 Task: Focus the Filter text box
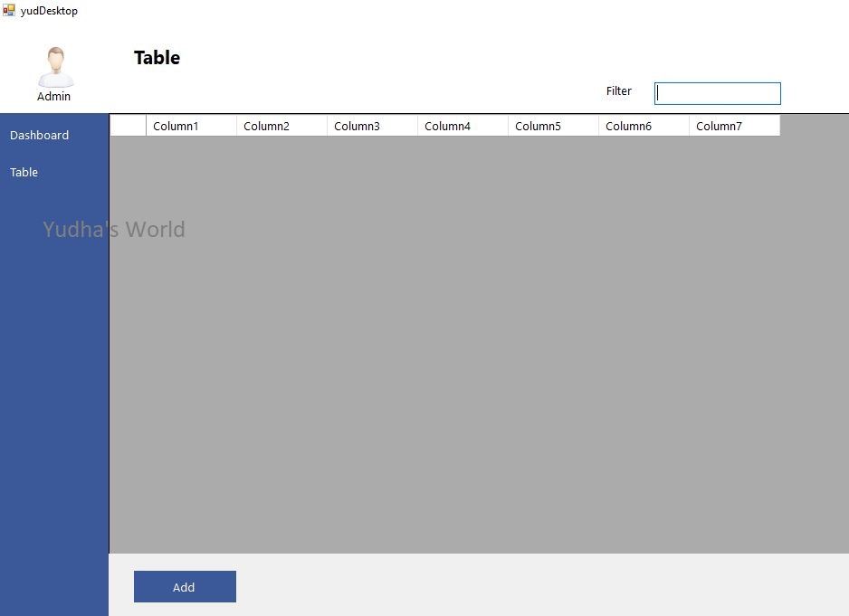[717, 93]
